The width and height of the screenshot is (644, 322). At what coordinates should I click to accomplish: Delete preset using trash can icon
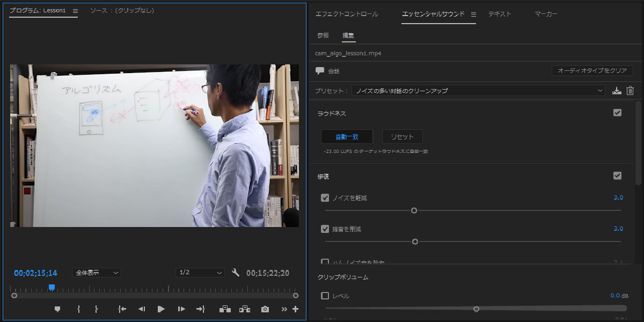pyautogui.click(x=630, y=91)
